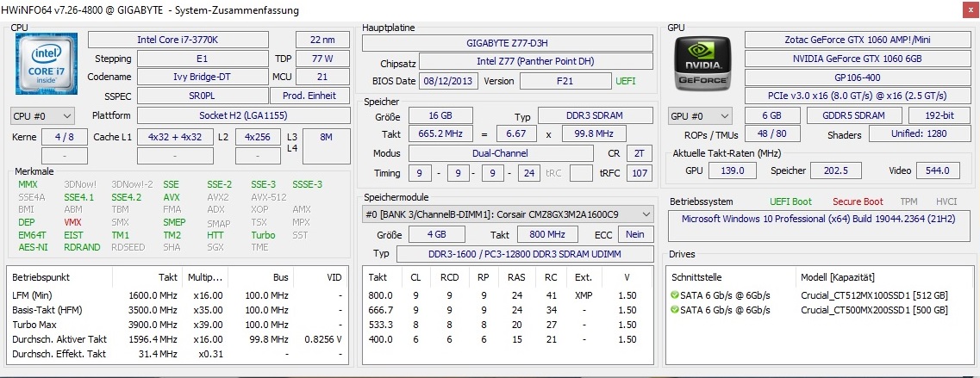Click the Ivy Bridge-DT codename field
980x378 pixels.
coord(202,77)
